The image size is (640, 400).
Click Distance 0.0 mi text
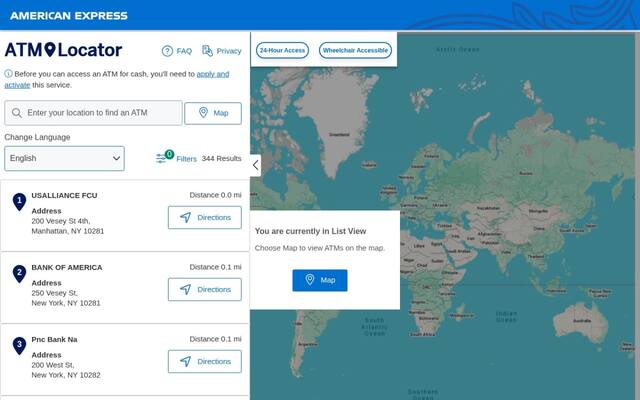215,195
